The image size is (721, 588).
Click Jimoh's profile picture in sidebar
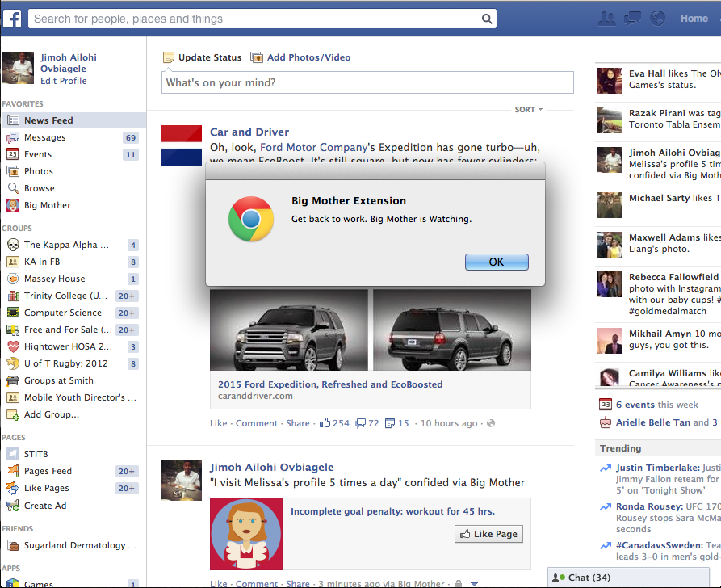coord(18,68)
